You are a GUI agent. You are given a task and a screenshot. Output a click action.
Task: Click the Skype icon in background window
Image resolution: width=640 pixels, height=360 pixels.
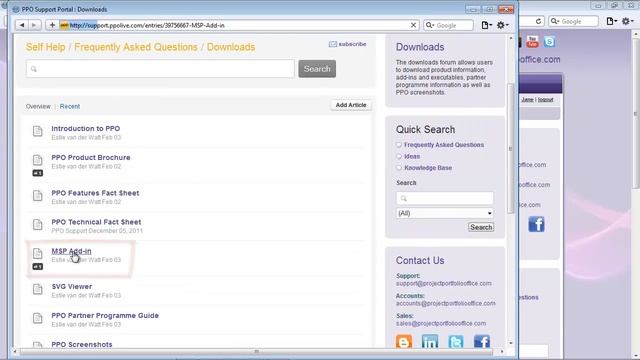pyautogui.click(x=549, y=41)
